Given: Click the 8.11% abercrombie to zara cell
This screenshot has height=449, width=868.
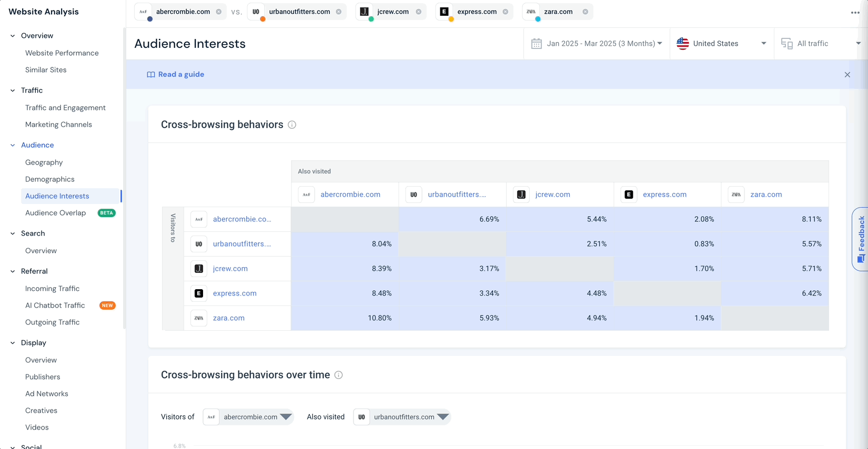Looking at the screenshot, I should tap(775, 219).
